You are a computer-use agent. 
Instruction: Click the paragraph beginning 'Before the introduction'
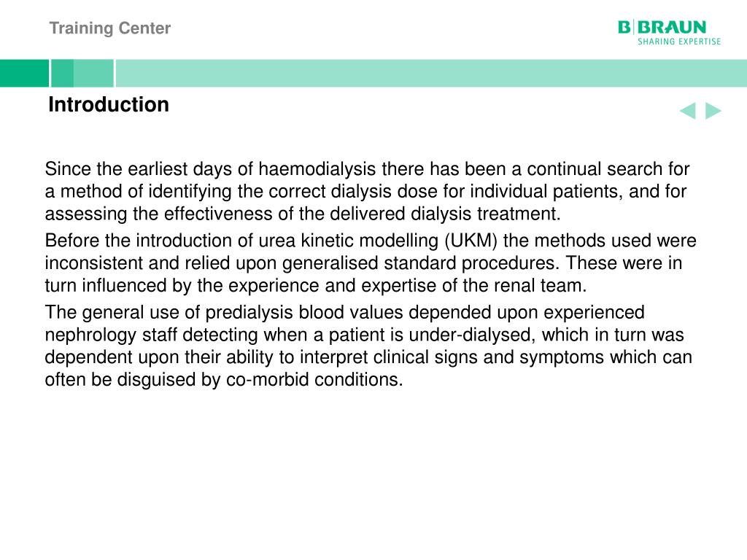pyautogui.click(x=371, y=262)
